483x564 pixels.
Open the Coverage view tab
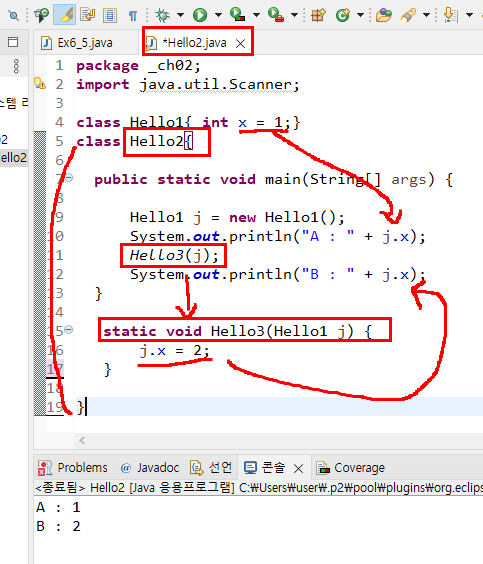(351, 468)
